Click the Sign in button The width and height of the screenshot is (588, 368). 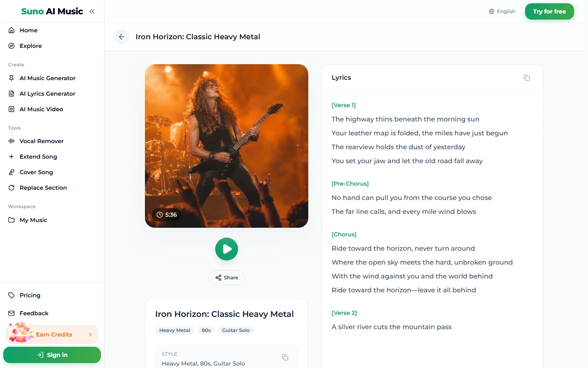[52, 355]
